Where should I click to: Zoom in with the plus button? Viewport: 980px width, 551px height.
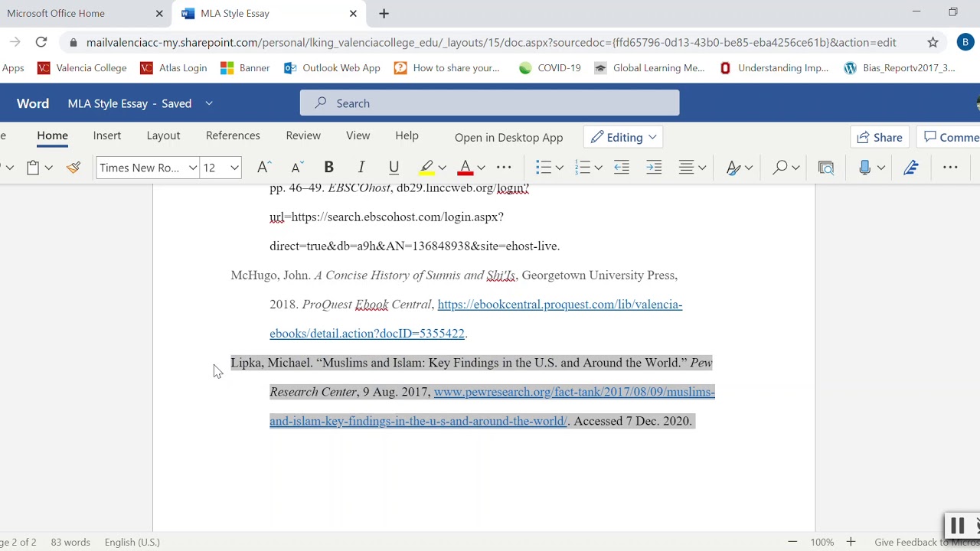tap(851, 542)
